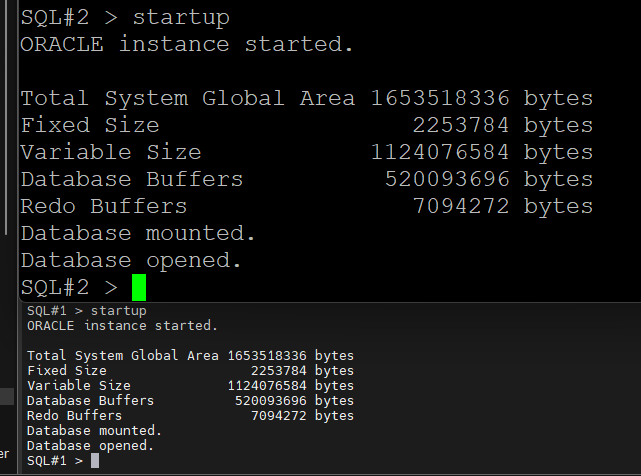This screenshot has width=641, height=476.
Task: Click value 7094272 in the SQL#1 pane
Action: click(x=279, y=416)
